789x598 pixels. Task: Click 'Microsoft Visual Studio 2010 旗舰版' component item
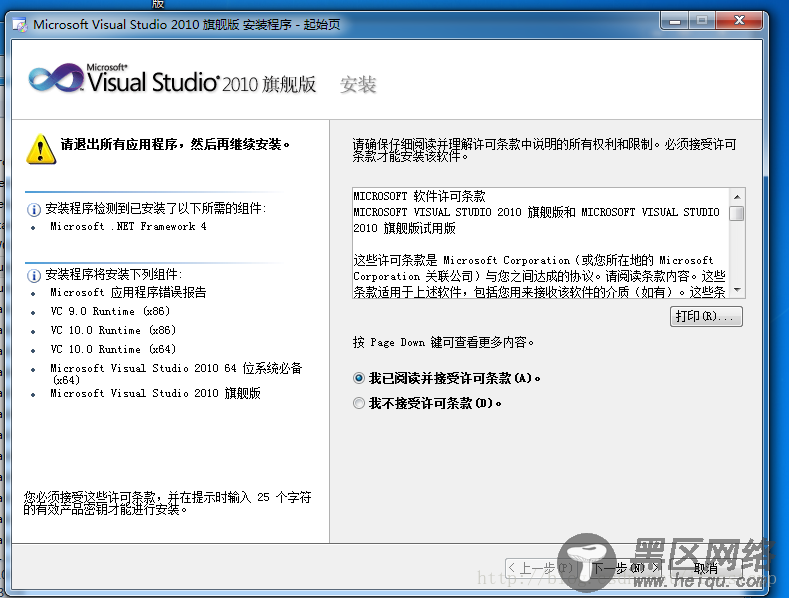coord(155,393)
